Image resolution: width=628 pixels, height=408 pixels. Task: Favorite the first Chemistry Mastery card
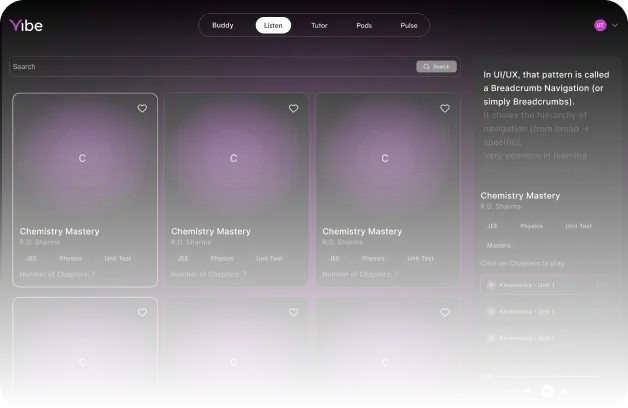[x=142, y=108]
